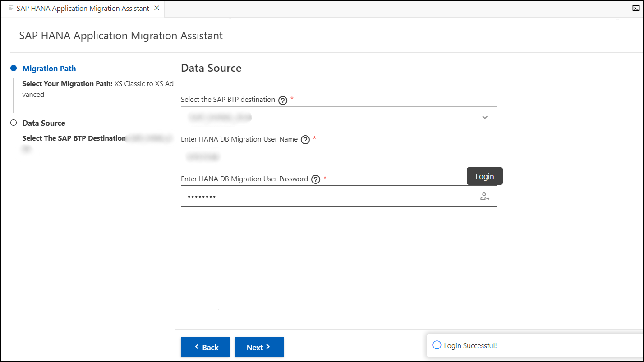Viewport: 644px width, 362px height.
Task: Click the Data Source heading
Action: point(211,68)
